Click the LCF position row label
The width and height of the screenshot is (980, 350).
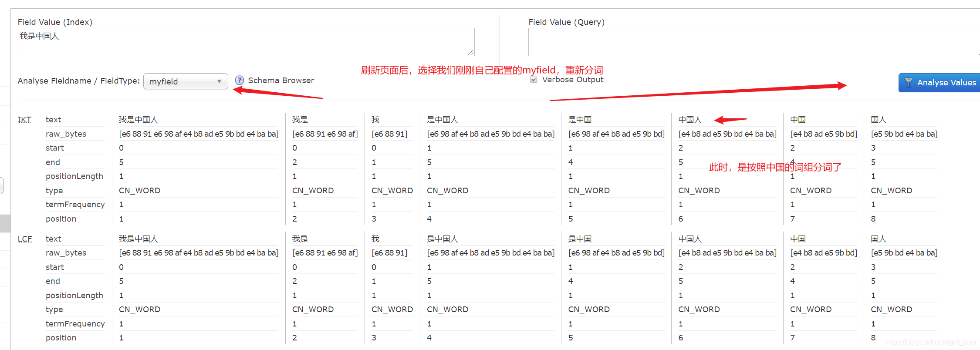pos(61,338)
